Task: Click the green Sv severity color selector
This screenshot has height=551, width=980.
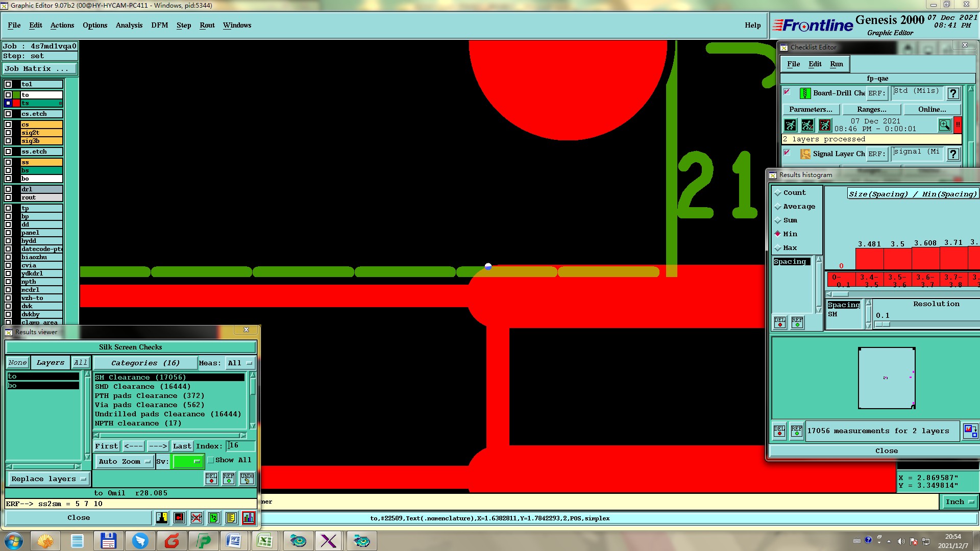Action: [188, 461]
